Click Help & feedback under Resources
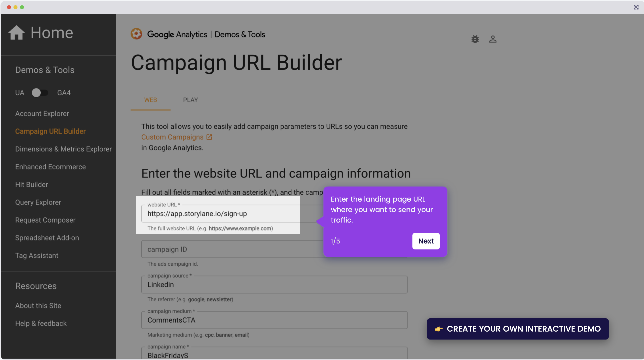Viewport: 644px width, 360px height. pyautogui.click(x=41, y=323)
